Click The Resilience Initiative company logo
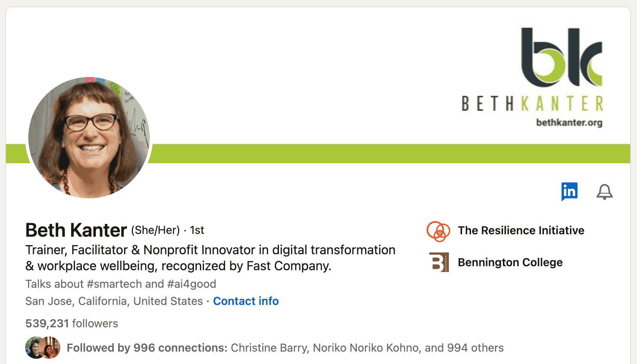 point(438,231)
